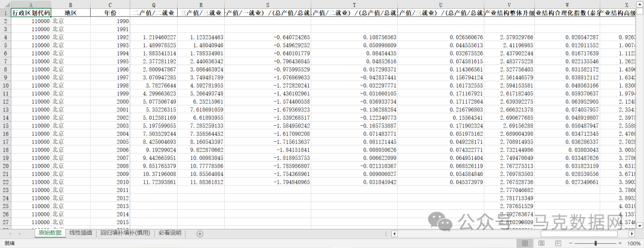
Task: Click the Select All corner of grid
Action: [x=5, y=5]
